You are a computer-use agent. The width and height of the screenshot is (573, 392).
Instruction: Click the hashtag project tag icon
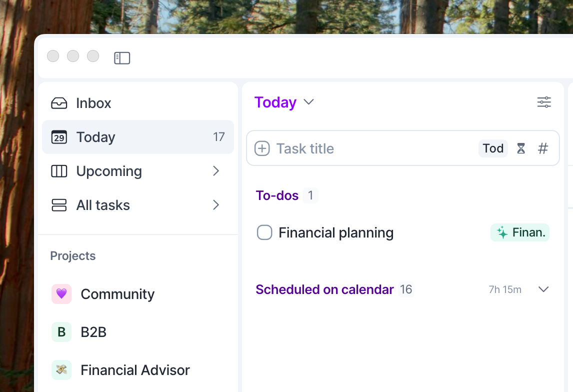[543, 148]
